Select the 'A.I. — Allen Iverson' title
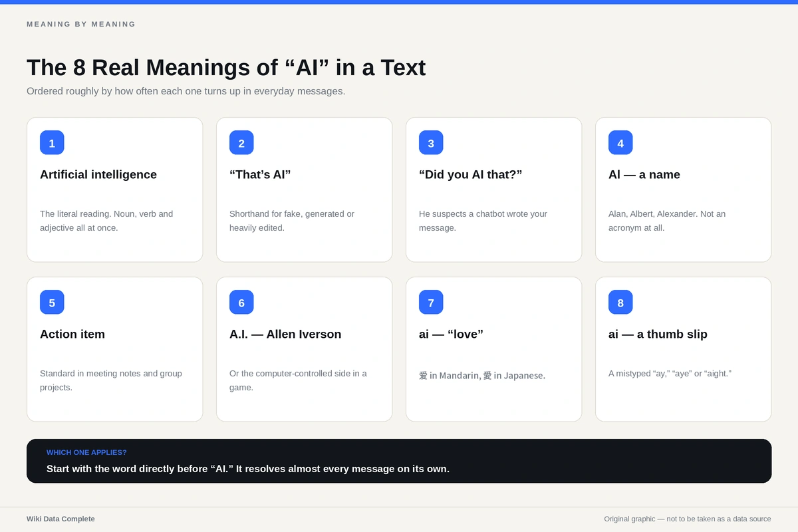The height and width of the screenshot is (532, 798). (x=285, y=334)
